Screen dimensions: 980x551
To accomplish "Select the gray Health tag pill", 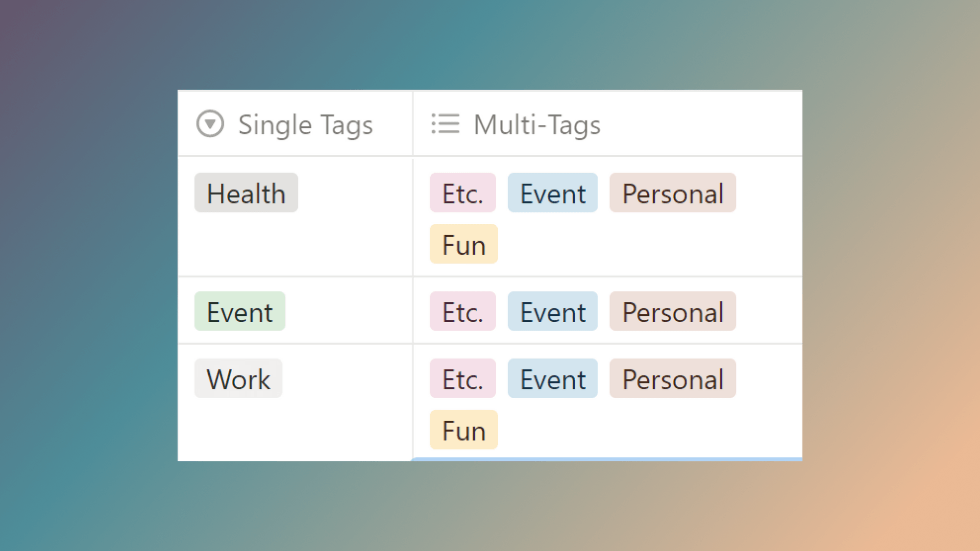I will click(246, 193).
